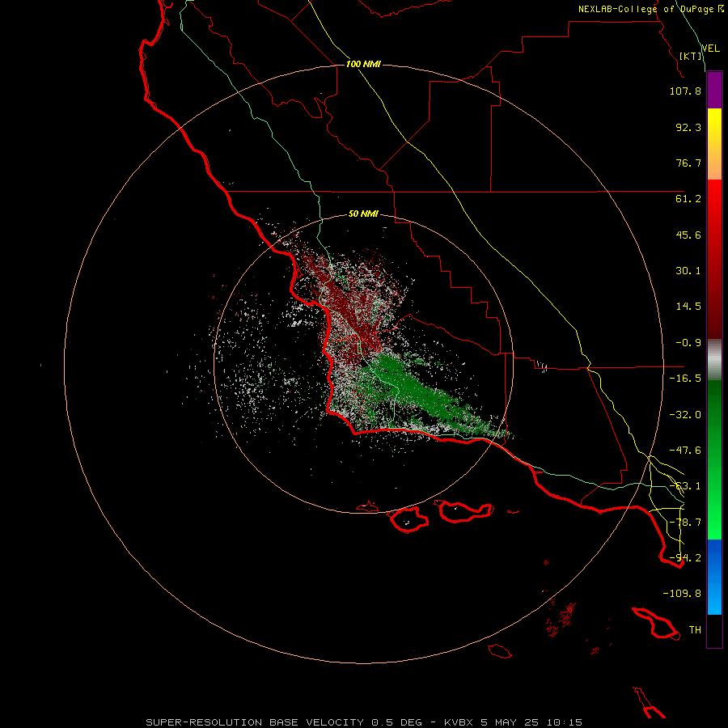Select the -16.5 knot scale value

coord(685,379)
